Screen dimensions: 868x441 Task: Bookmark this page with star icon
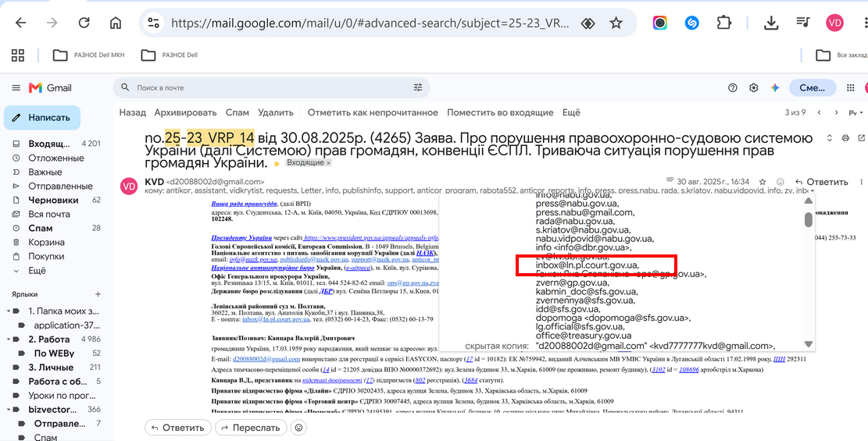click(616, 23)
